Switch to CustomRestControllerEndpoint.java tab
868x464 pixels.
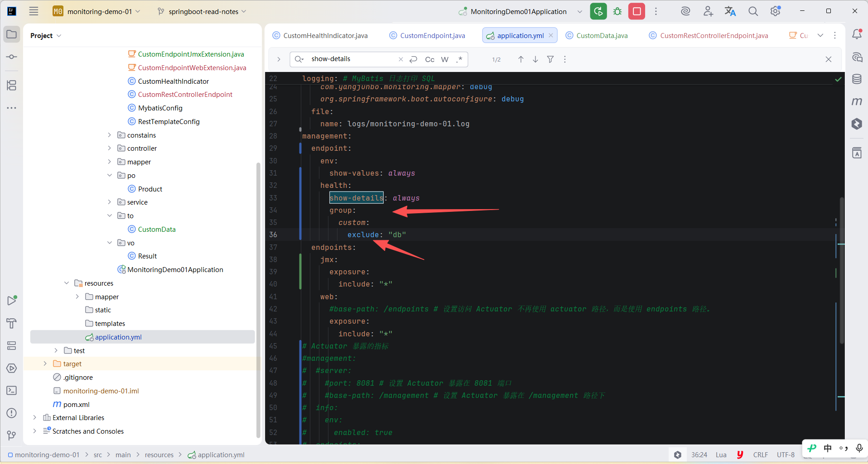(709, 35)
